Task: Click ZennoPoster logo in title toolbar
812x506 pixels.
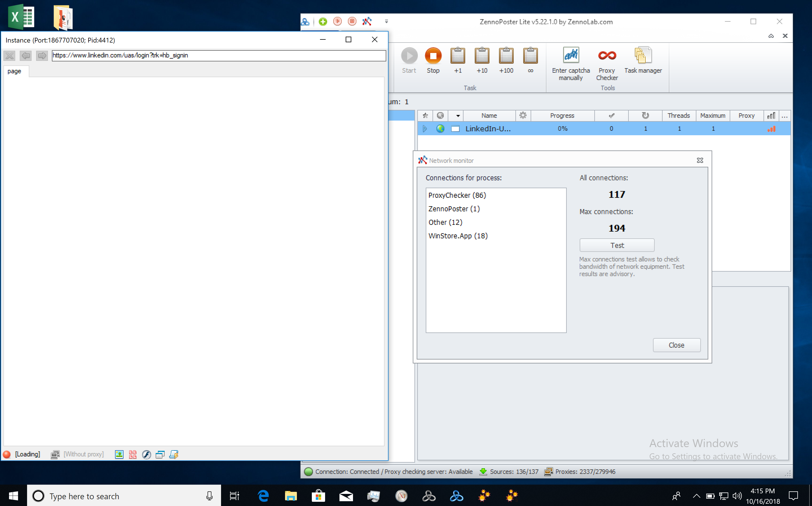Action: tap(305, 22)
